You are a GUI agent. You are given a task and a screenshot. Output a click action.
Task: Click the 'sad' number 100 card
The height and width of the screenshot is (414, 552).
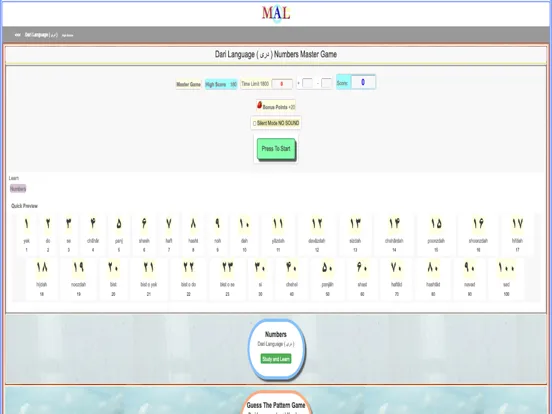(506, 278)
